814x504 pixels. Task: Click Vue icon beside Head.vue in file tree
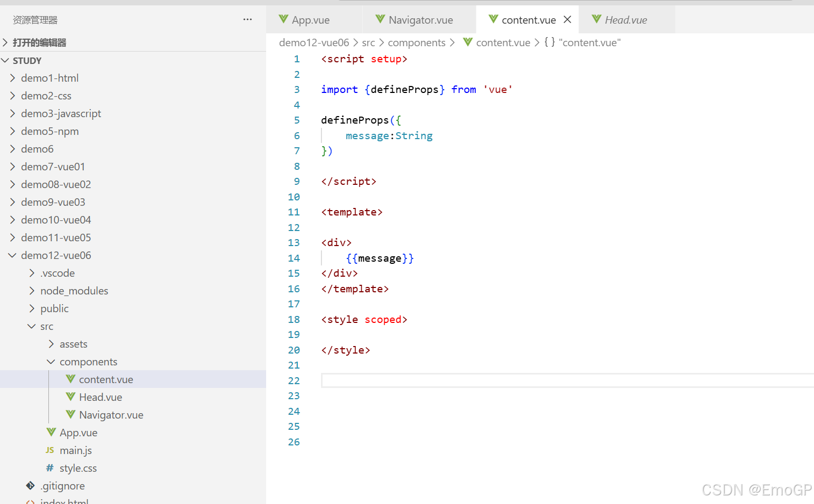pos(70,397)
